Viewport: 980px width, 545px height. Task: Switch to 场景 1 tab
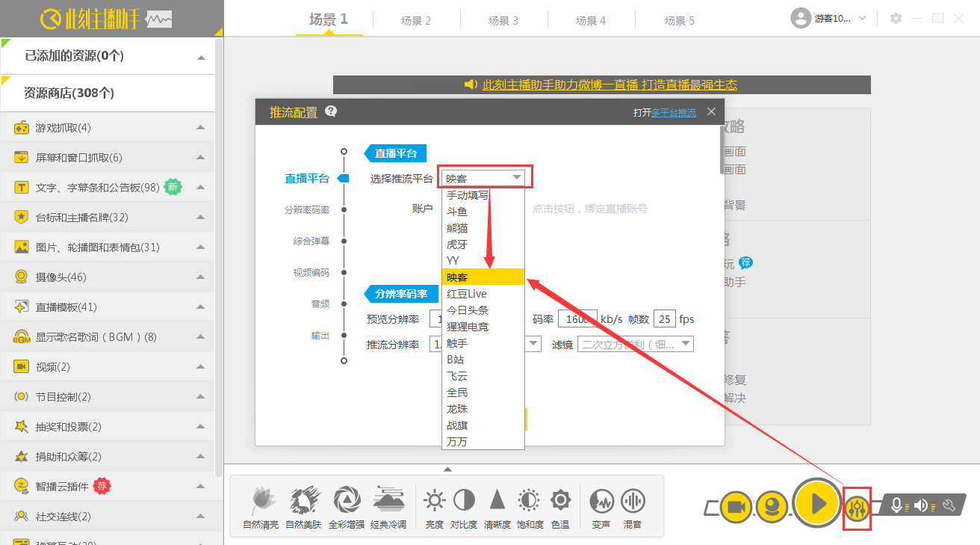[x=329, y=19]
